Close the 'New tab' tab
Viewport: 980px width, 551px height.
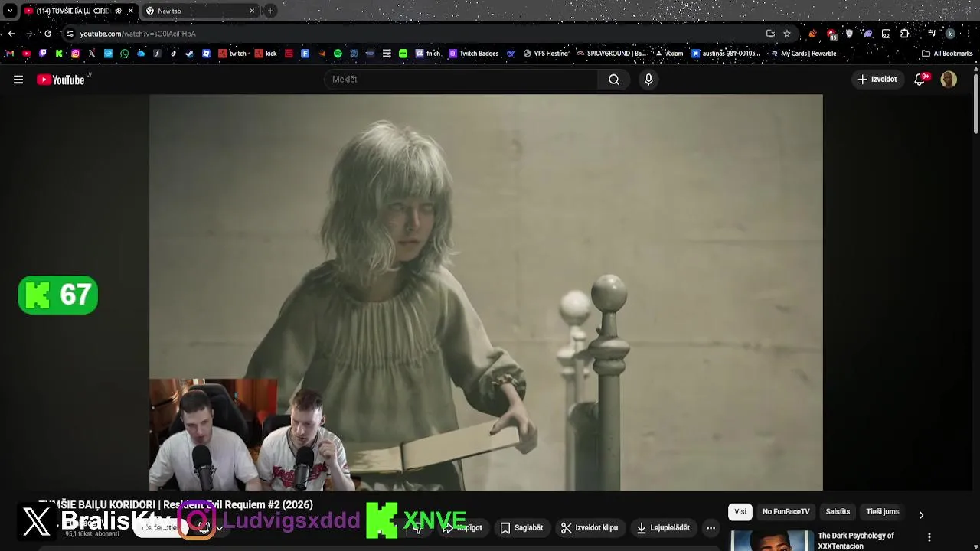252,11
